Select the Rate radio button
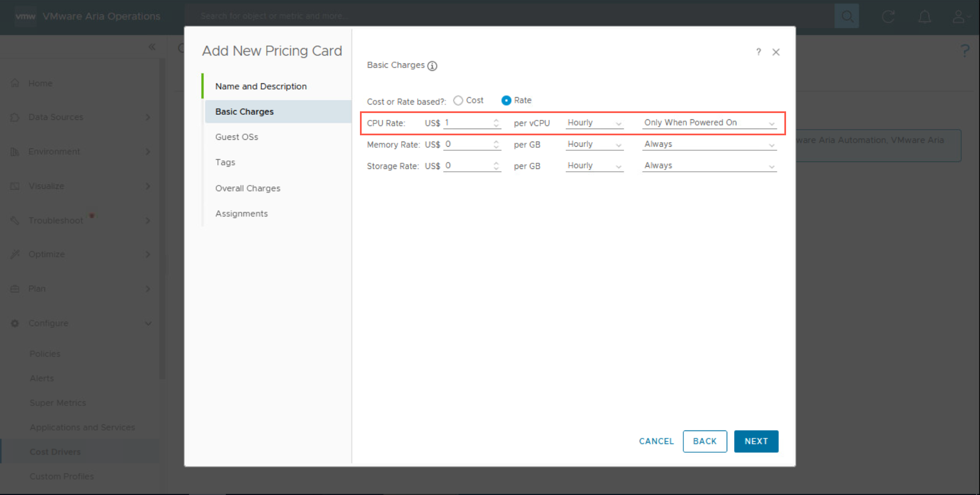The image size is (980, 495). pos(506,100)
